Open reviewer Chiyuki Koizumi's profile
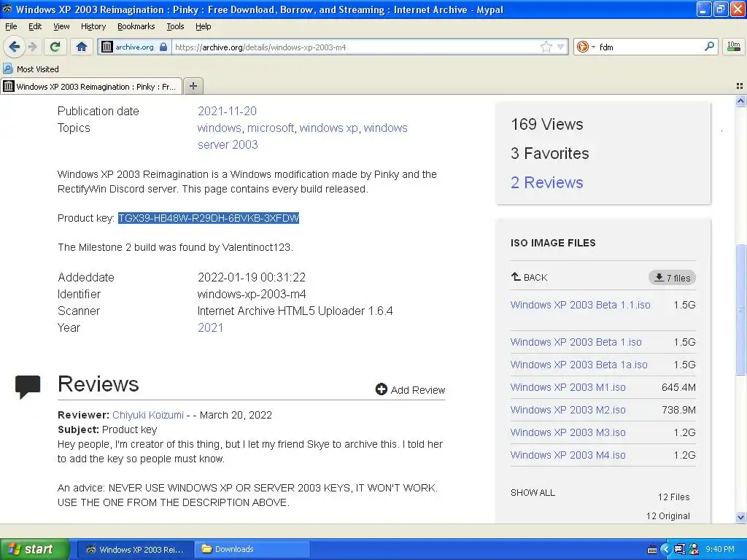This screenshot has height=560, width=747. pyautogui.click(x=147, y=415)
